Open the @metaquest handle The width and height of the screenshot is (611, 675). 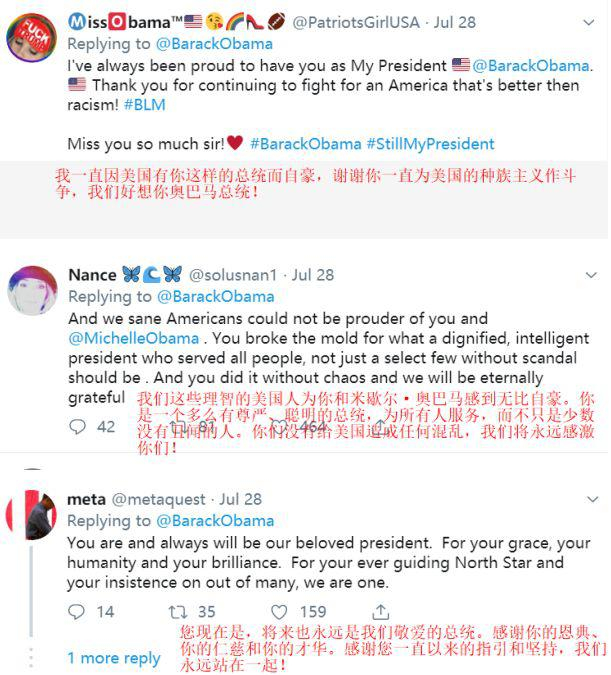coord(159,499)
